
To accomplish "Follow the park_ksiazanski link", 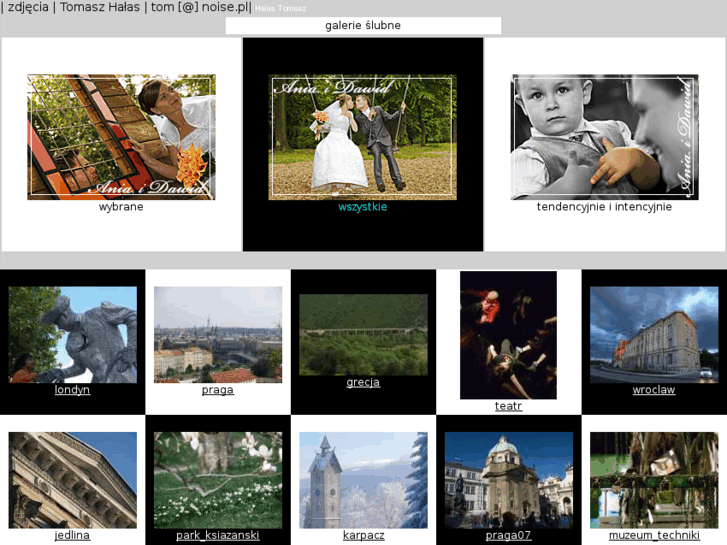I will tap(217, 535).
